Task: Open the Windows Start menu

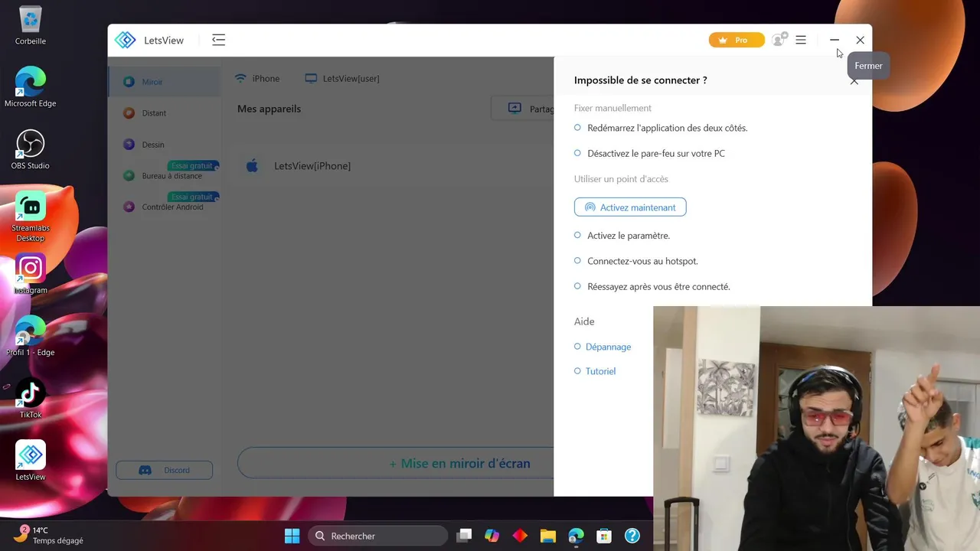Action: tap(292, 536)
